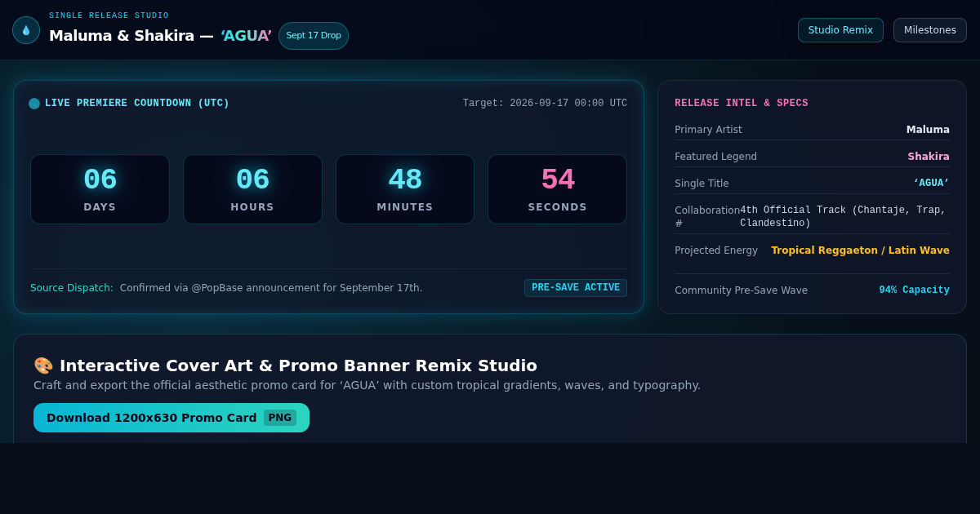Select the MINUTES countdown tile

(x=405, y=189)
